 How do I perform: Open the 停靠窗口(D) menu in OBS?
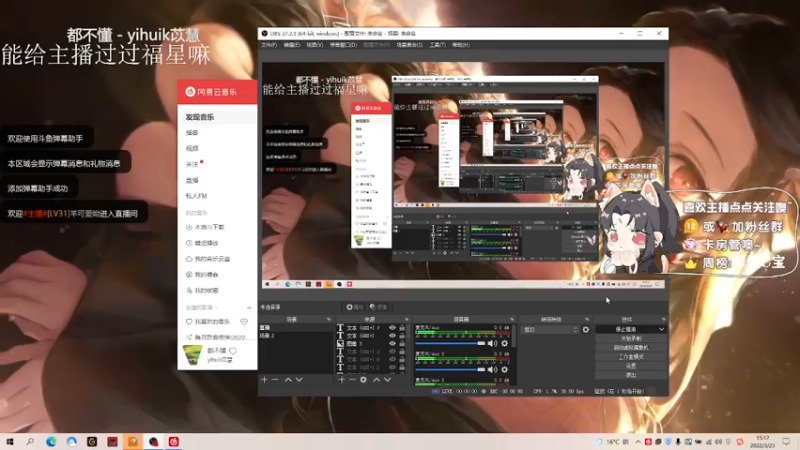[343, 45]
